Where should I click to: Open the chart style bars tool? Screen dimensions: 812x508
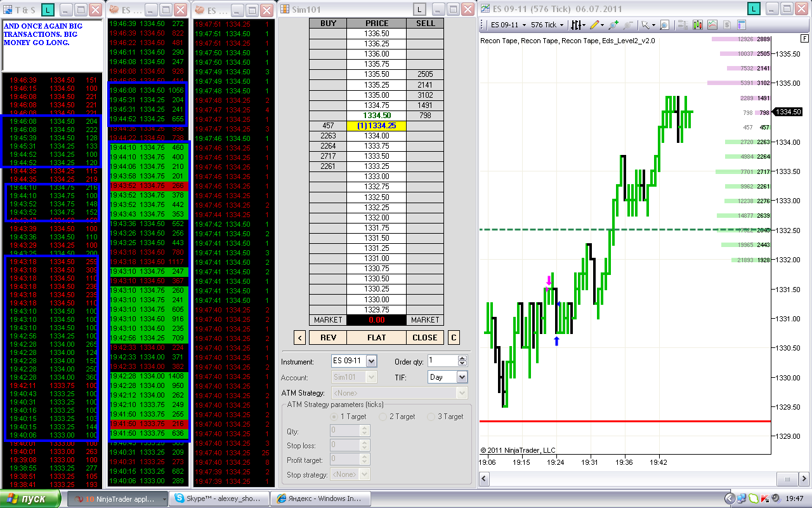pos(576,25)
